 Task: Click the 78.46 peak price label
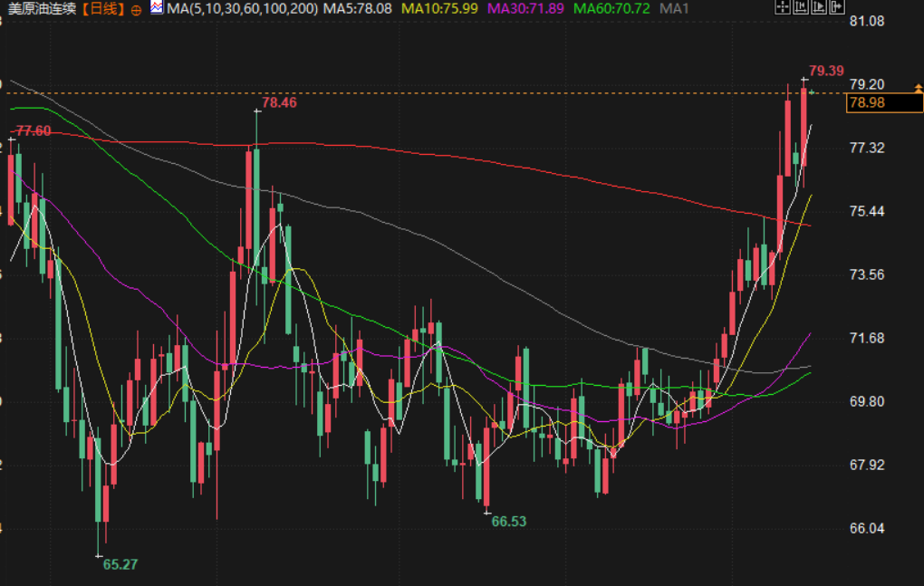coord(279,103)
